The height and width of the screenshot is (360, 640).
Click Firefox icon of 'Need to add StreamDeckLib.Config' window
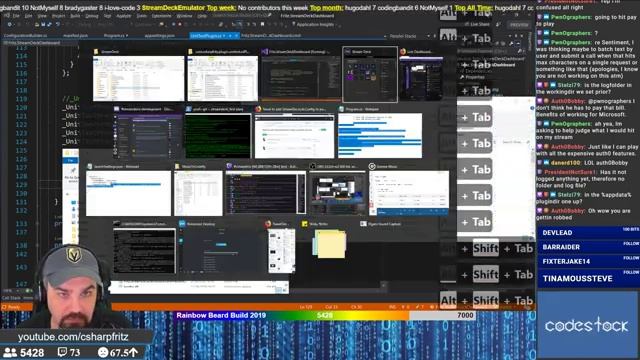[x=258, y=109]
